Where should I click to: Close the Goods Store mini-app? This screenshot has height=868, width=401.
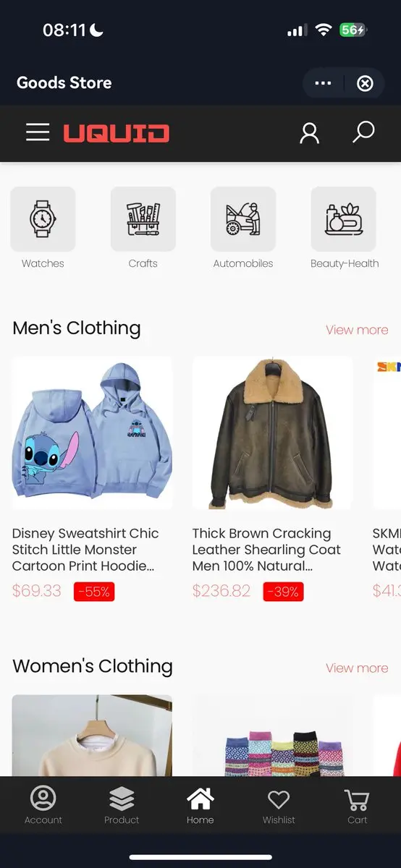[x=366, y=83]
